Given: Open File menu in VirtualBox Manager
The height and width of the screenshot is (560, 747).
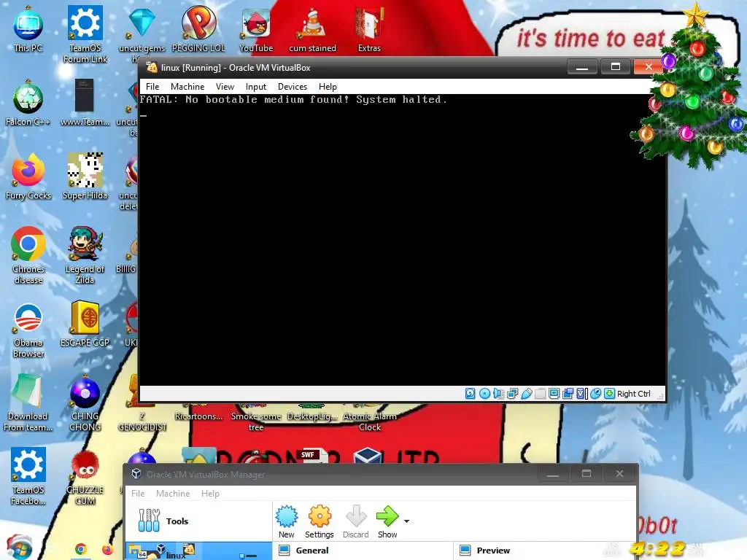Looking at the screenshot, I should pos(138,494).
